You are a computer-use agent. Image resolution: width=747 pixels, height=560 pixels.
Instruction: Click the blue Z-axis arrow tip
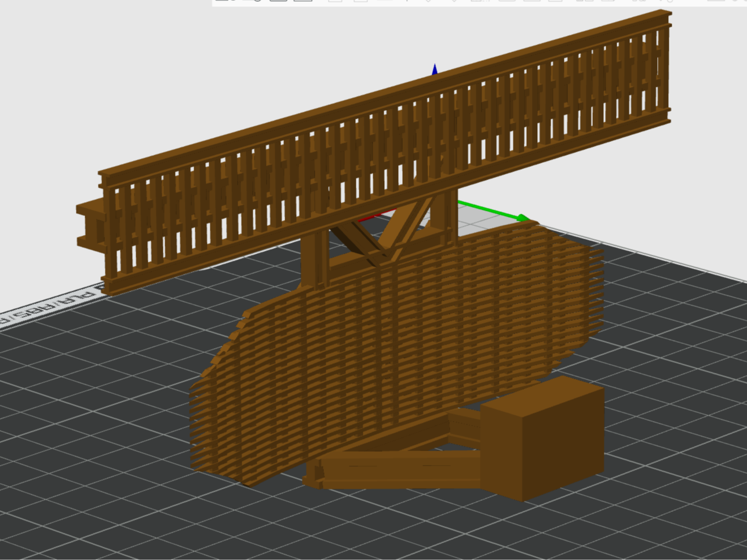pos(435,69)
